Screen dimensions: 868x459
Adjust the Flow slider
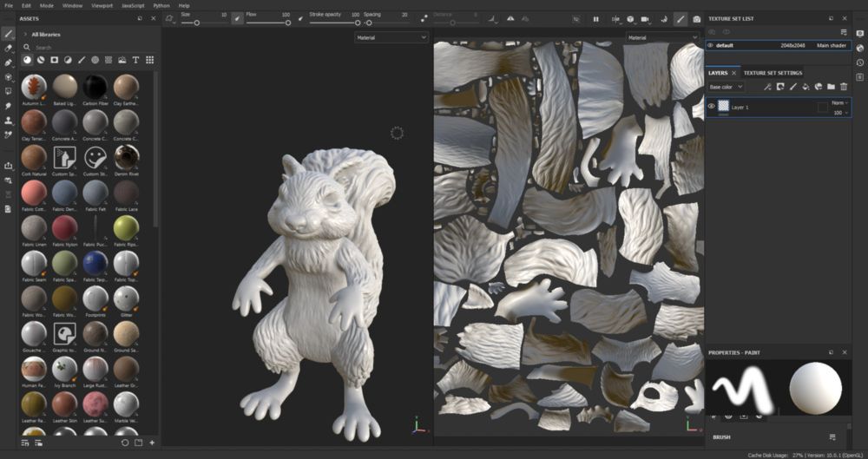[267, 23]
